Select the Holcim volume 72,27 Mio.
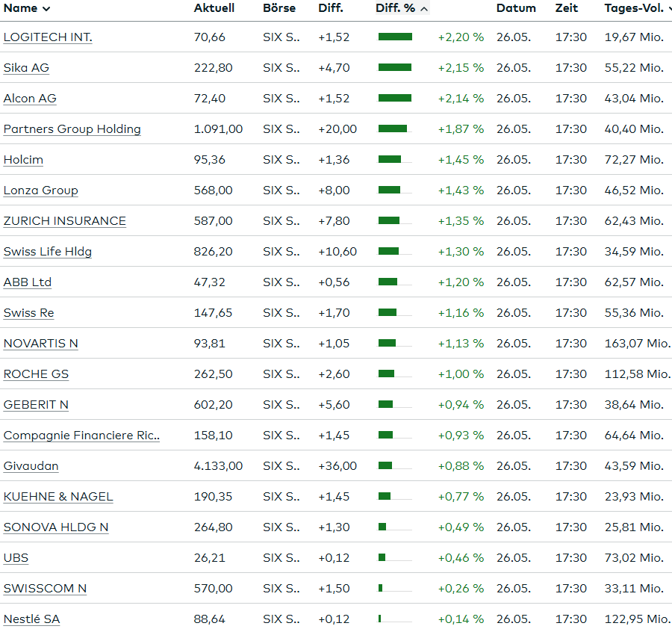672x632 pixels. (x=634, y=160)
